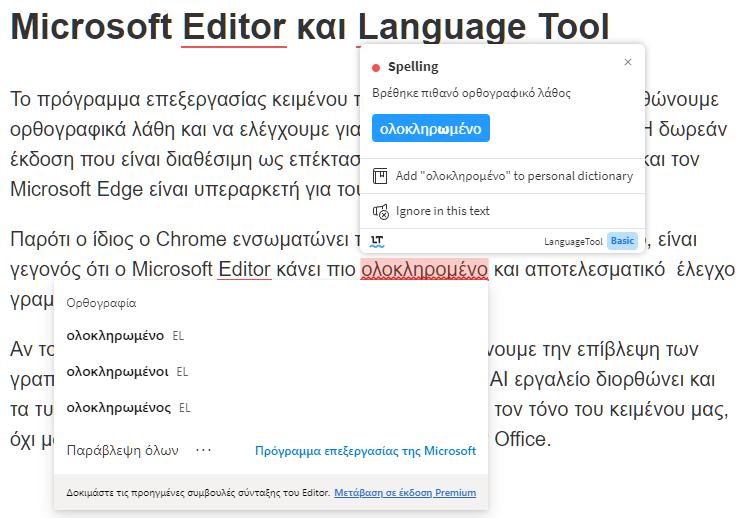Click the personal dictionary book icon
This screenshot has height=518, width=750.
[x=380, y=176]
